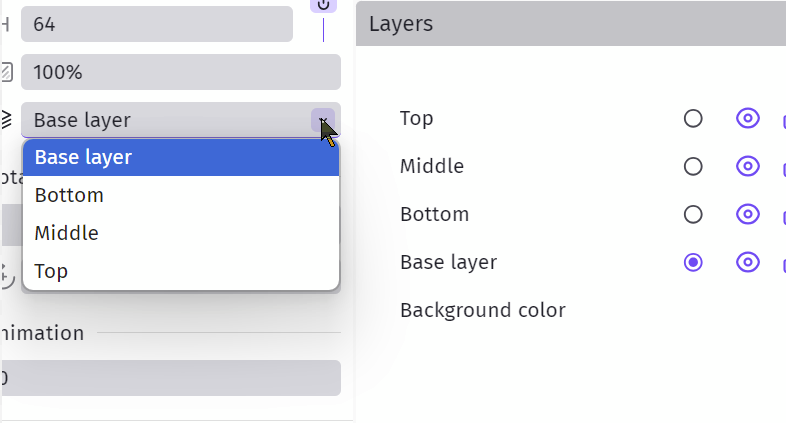
Task: Choose the Bottom layer radio button
Action: coord(693,214)
